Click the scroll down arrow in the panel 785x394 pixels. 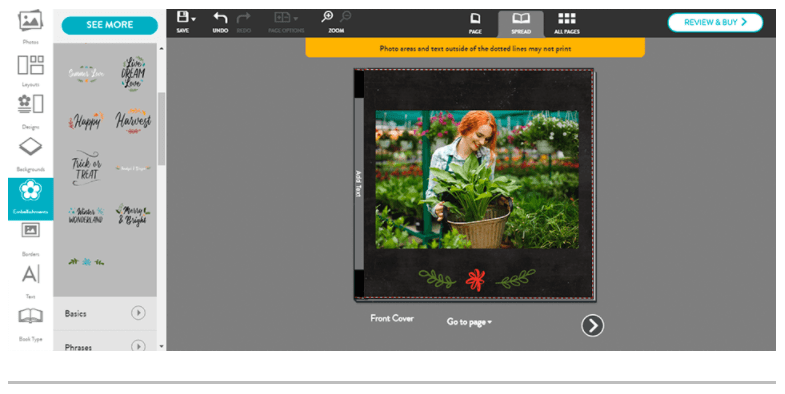161,346
